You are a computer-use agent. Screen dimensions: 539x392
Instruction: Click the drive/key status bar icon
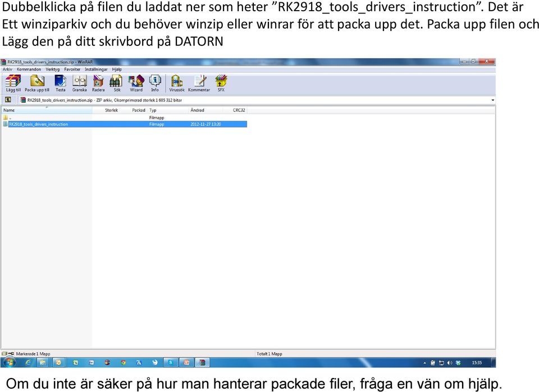pyautogui.click(x=7, y=353)
